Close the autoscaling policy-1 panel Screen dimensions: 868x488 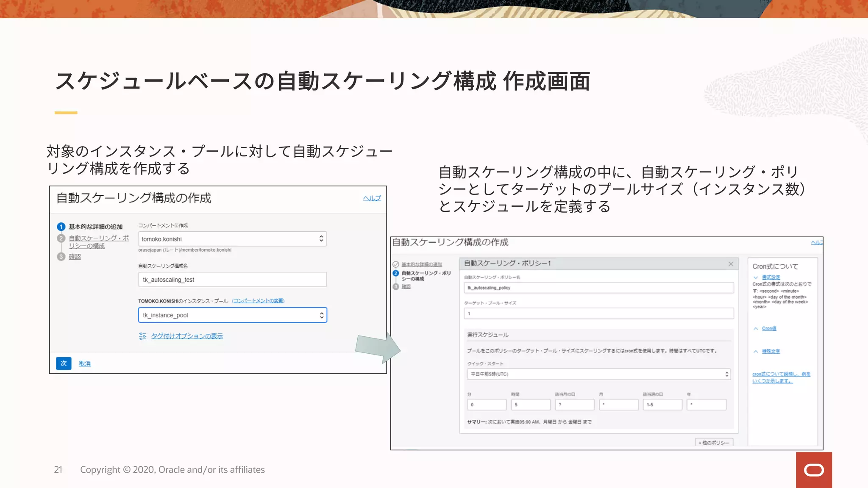(x=731, y=264)
